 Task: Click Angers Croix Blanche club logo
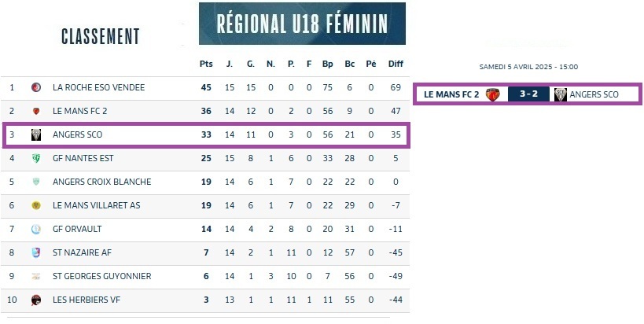point(35,182)
